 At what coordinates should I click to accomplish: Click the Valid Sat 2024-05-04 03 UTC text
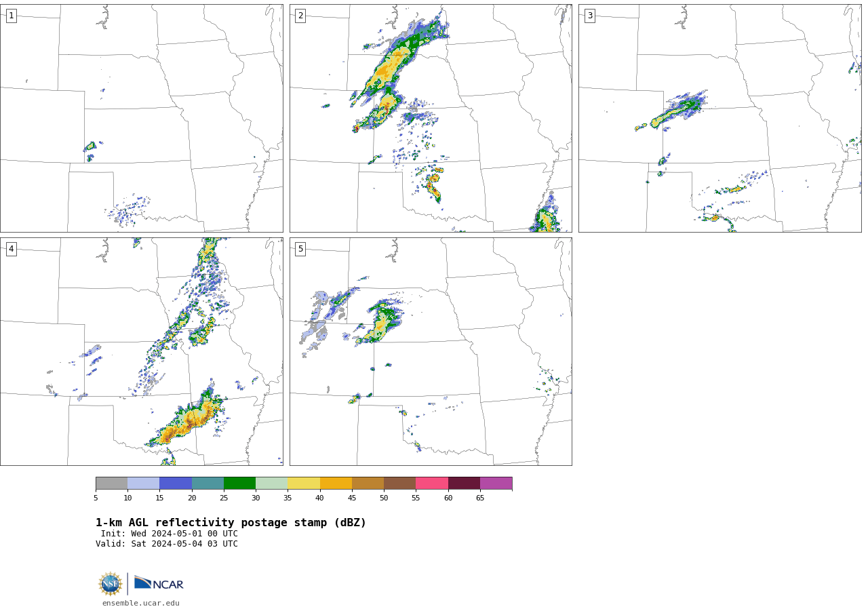click(167, 544)
